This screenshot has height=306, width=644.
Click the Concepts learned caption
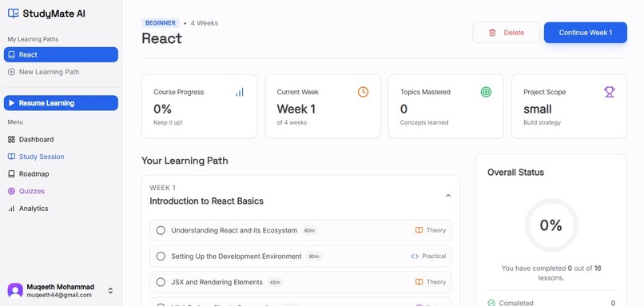click(x=424, y=122)
